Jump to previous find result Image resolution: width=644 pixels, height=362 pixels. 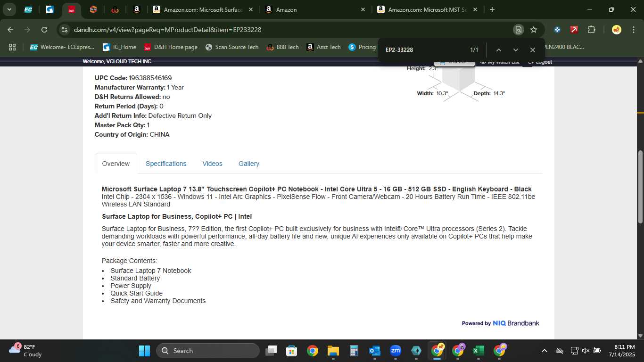point(498,50)
